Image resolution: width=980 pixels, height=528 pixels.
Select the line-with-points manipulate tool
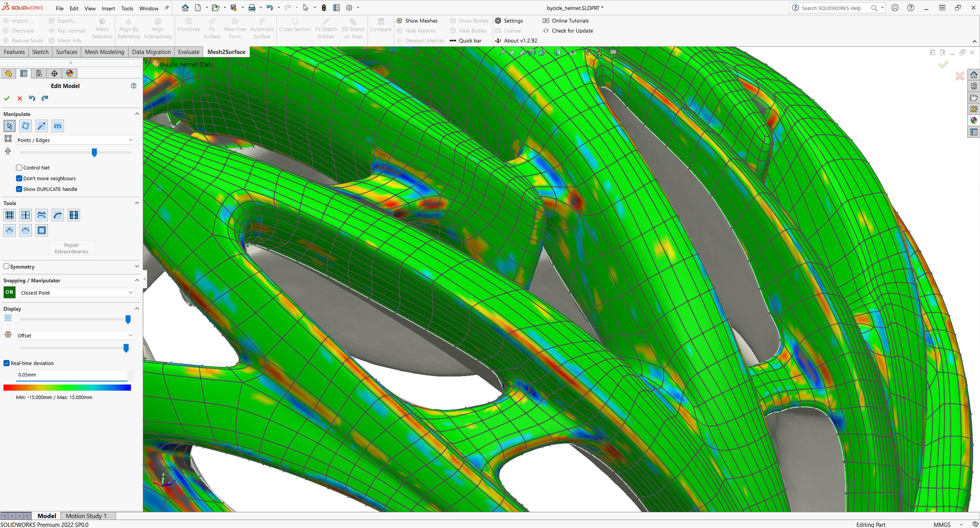[x=42, y=126]
